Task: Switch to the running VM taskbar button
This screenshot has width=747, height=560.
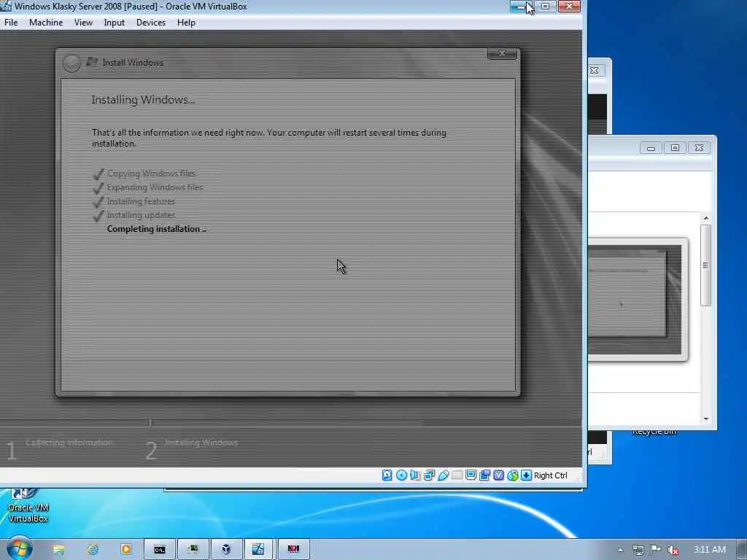Action: (x=260, y=549)
